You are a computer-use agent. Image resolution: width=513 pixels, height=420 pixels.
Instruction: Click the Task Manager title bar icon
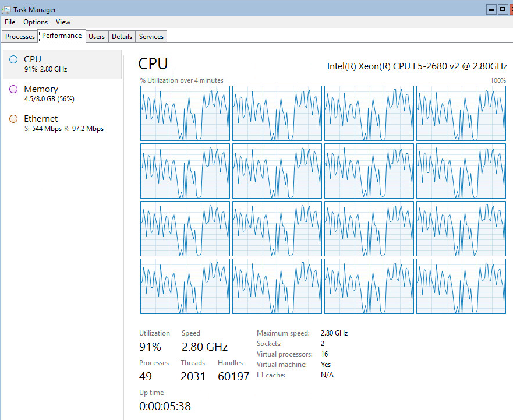tap(6, 9)
